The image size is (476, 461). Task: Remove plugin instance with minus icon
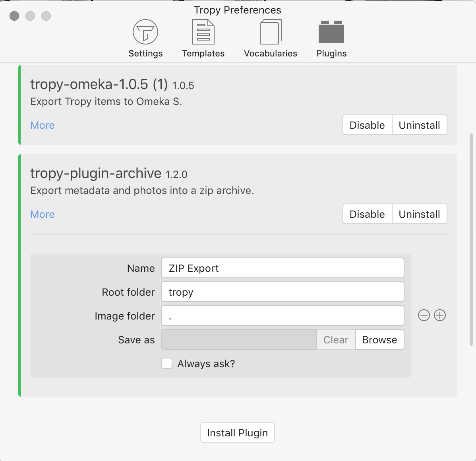(x=424, y=315)
